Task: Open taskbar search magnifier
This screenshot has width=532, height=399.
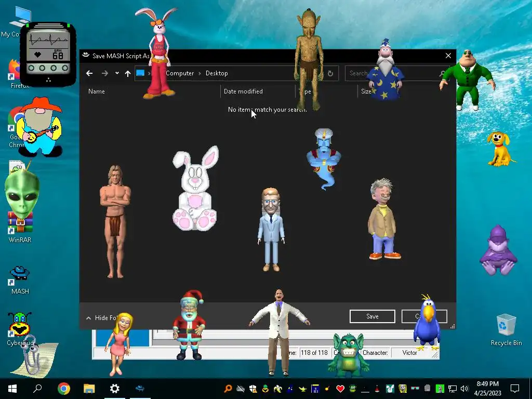Action: 37,388
